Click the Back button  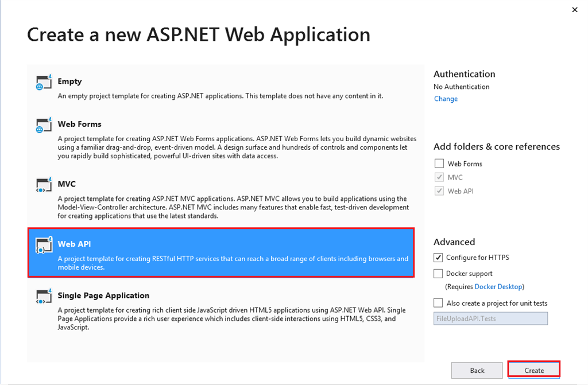click(x=477, y=370)
